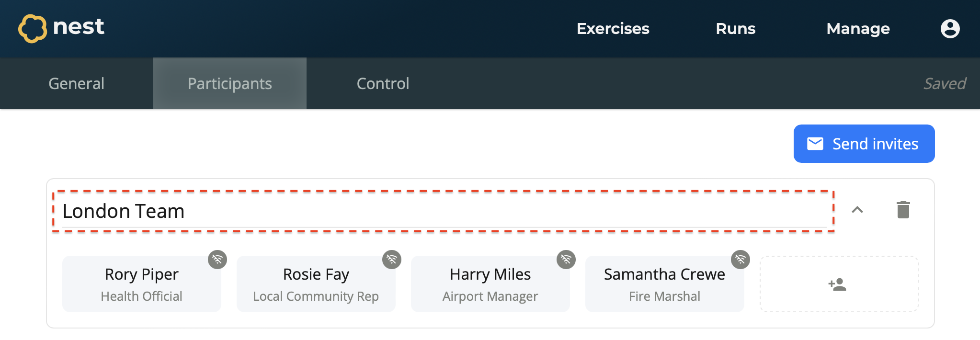Click Harry Miles' offline status icon
Viewport: 980px width, 340px height.
click(x=566, y=260)
